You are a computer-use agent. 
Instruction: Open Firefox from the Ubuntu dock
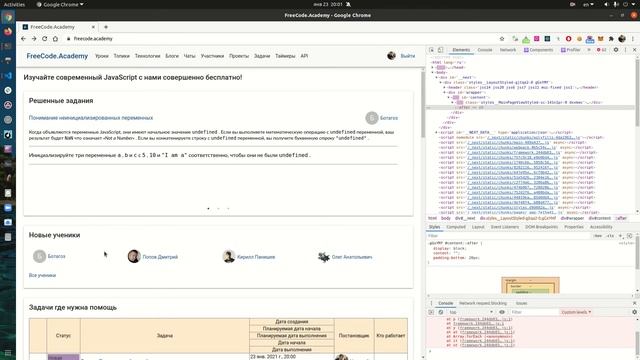tap(8, 31)
